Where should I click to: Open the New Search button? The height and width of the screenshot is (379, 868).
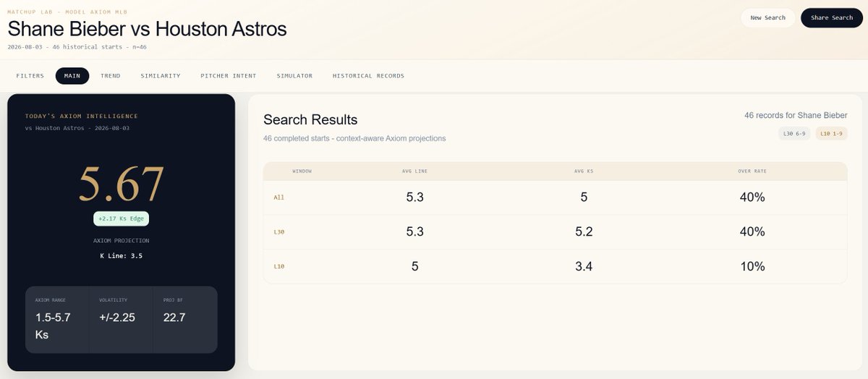[767, 18]
